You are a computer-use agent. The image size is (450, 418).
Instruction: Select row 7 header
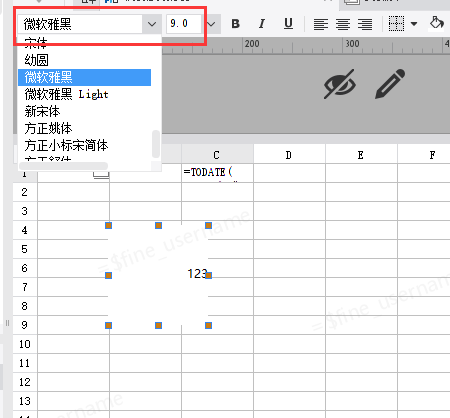point(25,287)
